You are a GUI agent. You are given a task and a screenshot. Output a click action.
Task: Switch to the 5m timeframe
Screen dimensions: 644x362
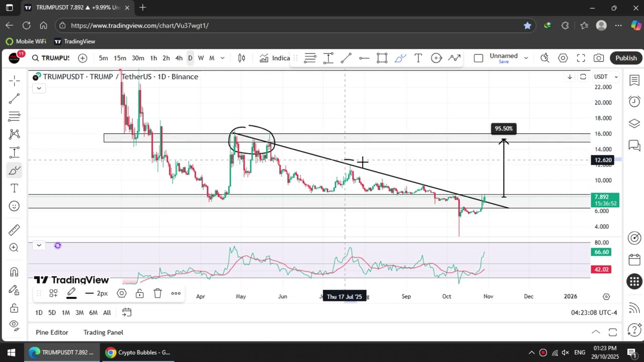click(103, 58)
